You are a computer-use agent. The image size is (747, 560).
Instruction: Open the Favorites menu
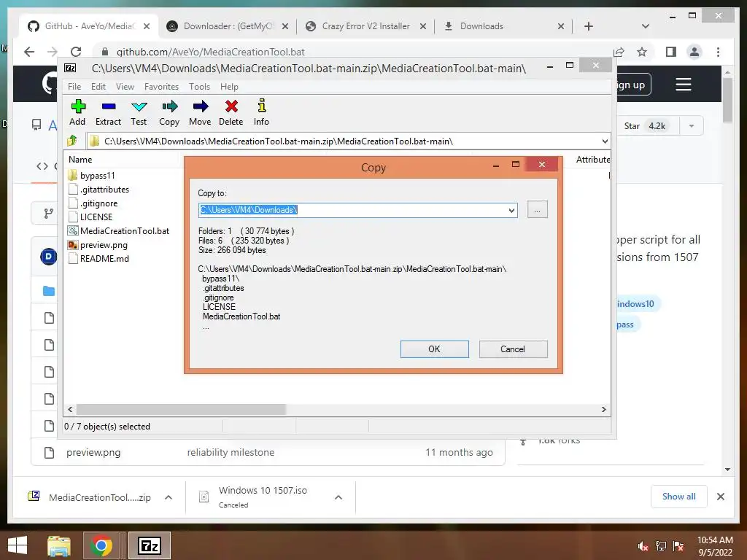click(161, 87)
